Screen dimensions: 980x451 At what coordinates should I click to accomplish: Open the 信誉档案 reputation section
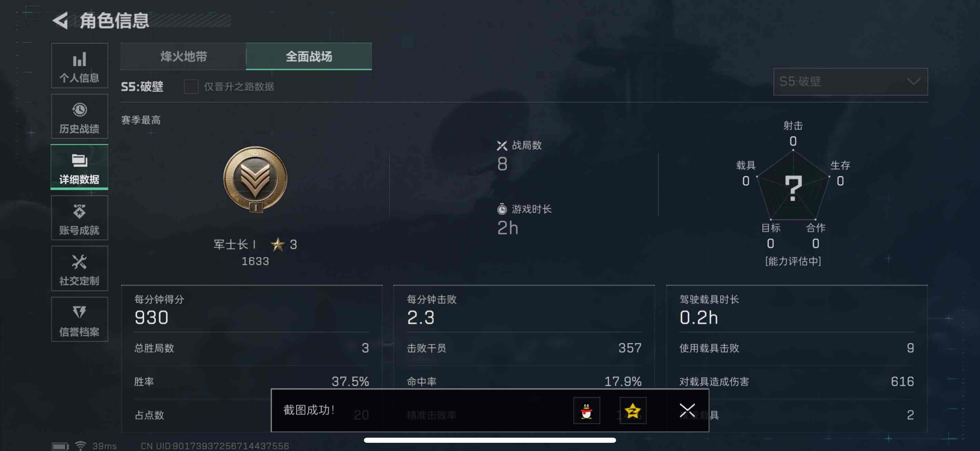80,319
